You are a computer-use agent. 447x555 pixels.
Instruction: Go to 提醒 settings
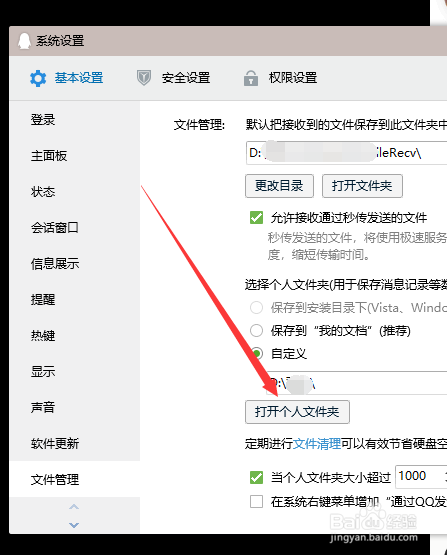(x=43, y=300)
